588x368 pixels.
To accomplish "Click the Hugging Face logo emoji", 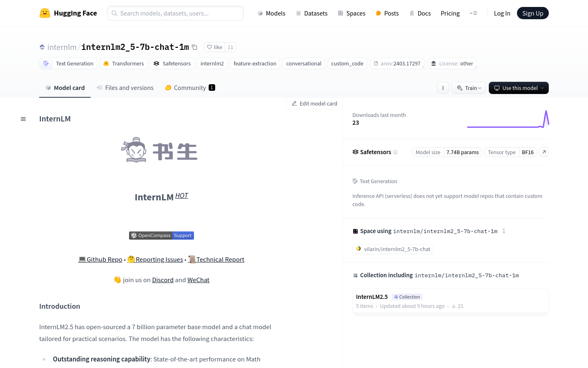I will [x=45, y=13].
